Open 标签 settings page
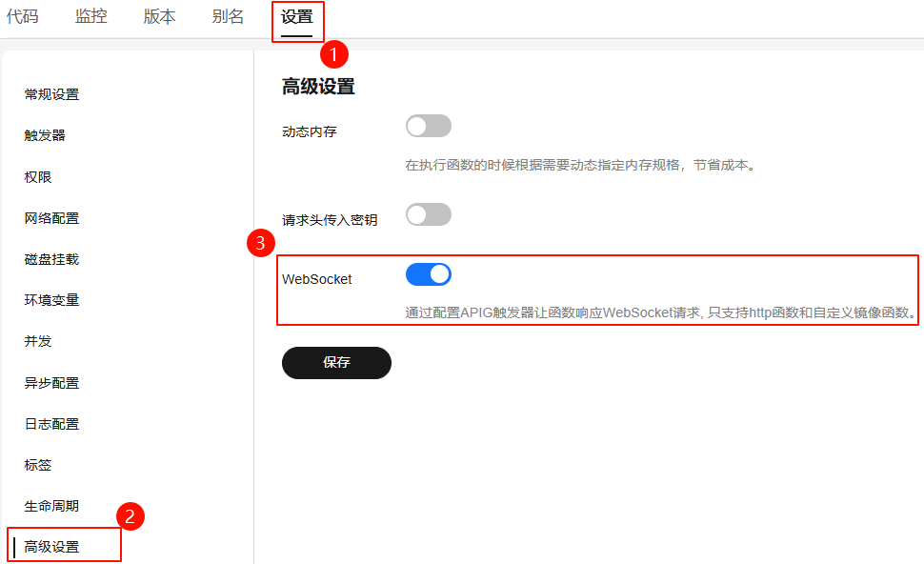Screen dimensions: 924x564 pyautogui.click(x=38, y=465)
